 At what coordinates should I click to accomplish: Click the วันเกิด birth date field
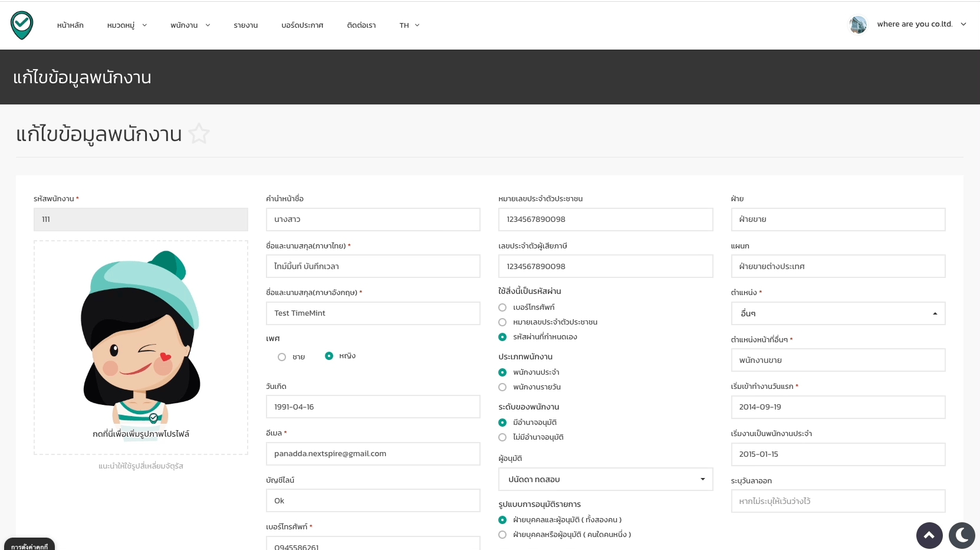click(x=373, y=407)
